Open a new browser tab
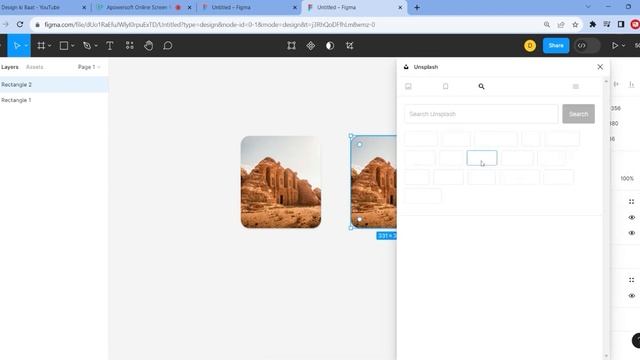Image resolution: width=640 pixels, height=360 pixels. [x=417, y=7]
